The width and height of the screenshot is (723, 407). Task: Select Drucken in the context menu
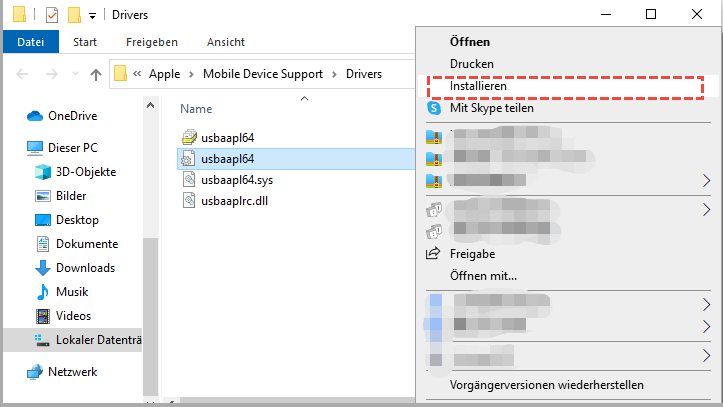(x=472, y=64)
